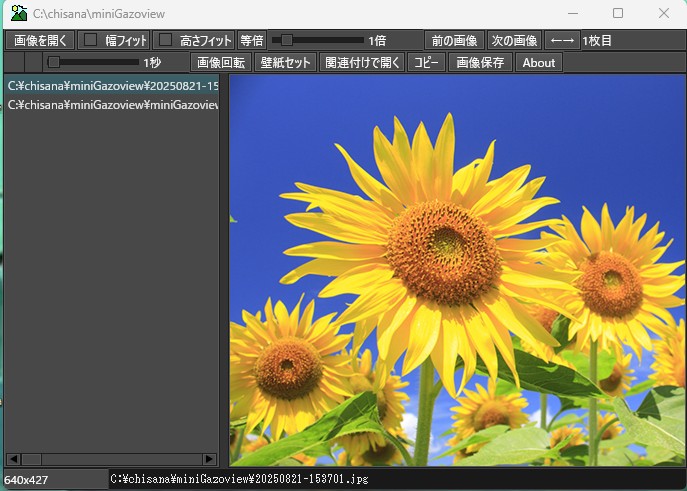Screen dimensions: 687x491
Task: Set wallpaper with 壁紙セット button
Action: [284, 62]
